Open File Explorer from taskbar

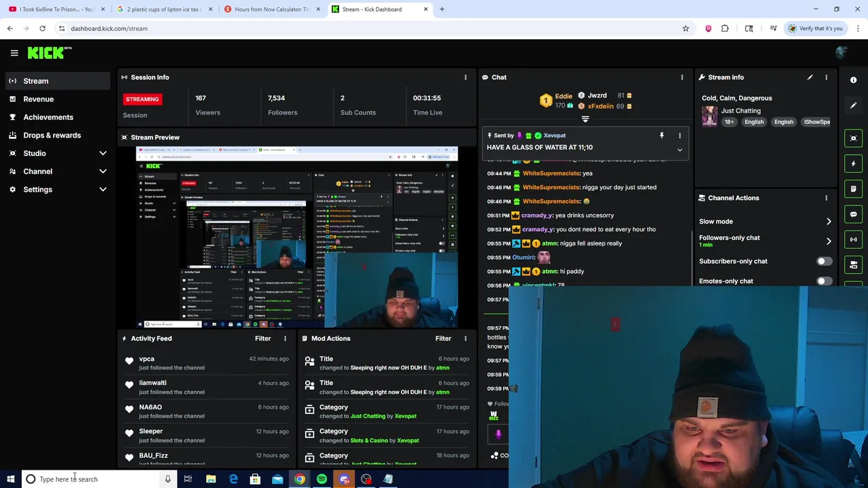(x=211, y=479)
